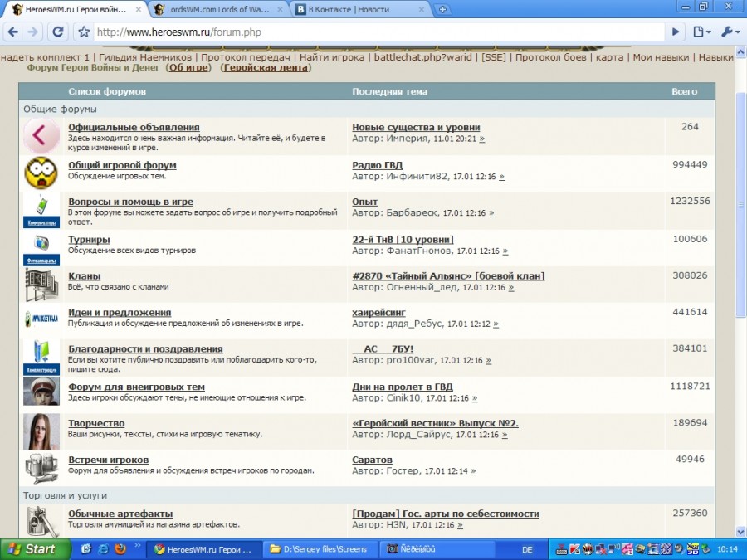Open the Встречи игроков forum link

pyautogui.click(x=109, y=460)
